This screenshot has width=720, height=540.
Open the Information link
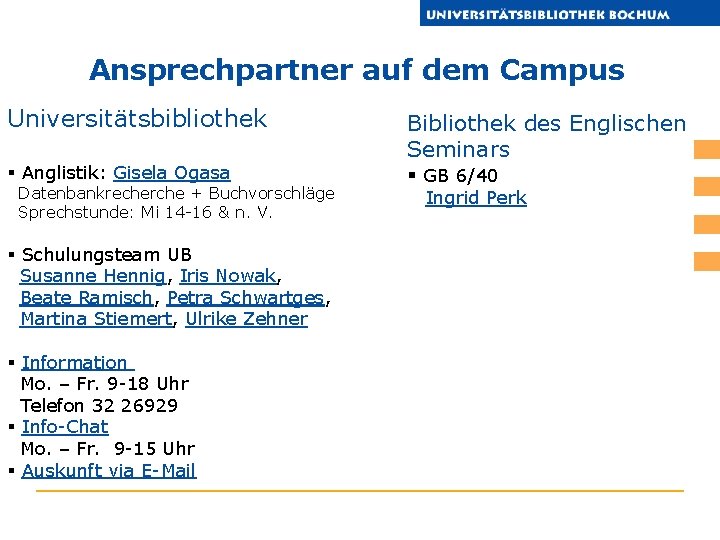tap(75, 363)
